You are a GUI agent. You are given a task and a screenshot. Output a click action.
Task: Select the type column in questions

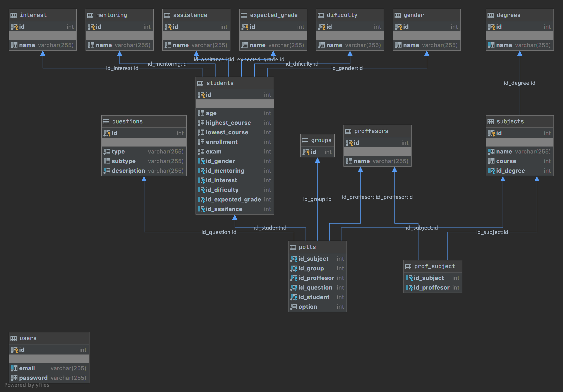tap(144, 152)
